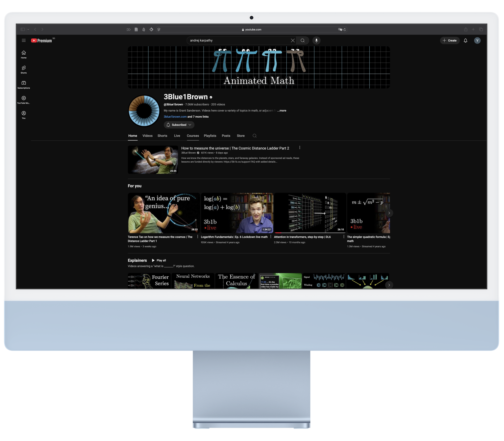Open the notifications bell
Viewport: 504px width, 441px height.
(465, 40)
